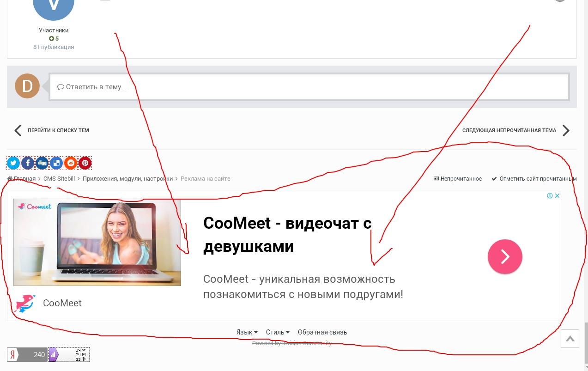Viewport: 588px width, 371px height.
Task: Close the CooMeet advertisement
Action: [557, 196]
